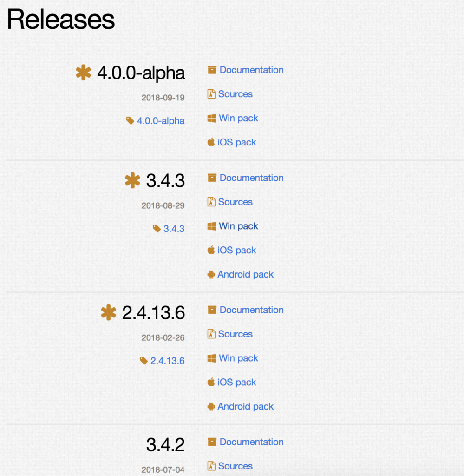Image resolution: width=464 pixels, height=476 pixels.
Task: Click the zip file icon beside 4.0.0-alpha Sources
Action: click(x=211, y=94)
